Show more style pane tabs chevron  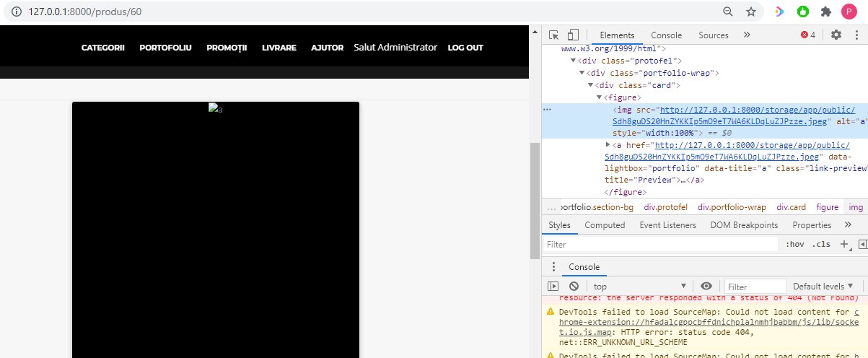(846, 225)
